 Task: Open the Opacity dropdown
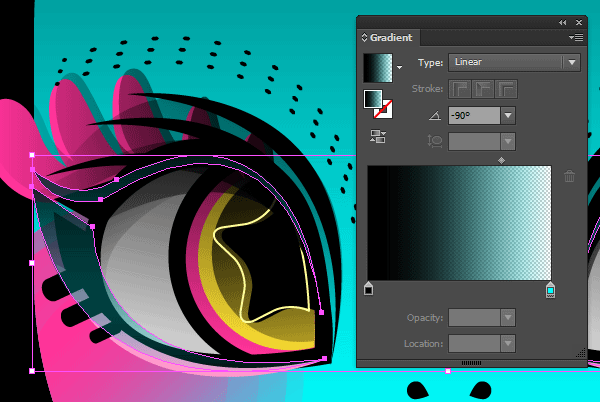[x=507, y=317]
